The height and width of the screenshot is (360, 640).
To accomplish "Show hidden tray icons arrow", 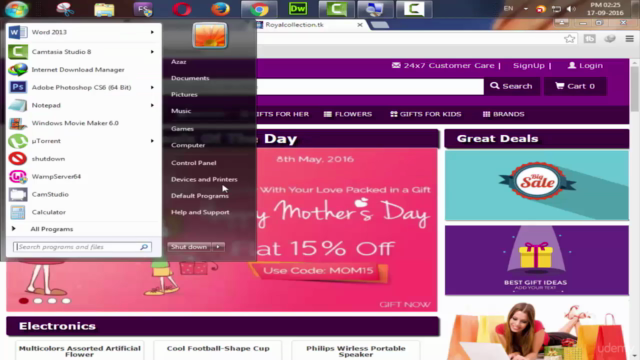I will (x=526, y=9).
